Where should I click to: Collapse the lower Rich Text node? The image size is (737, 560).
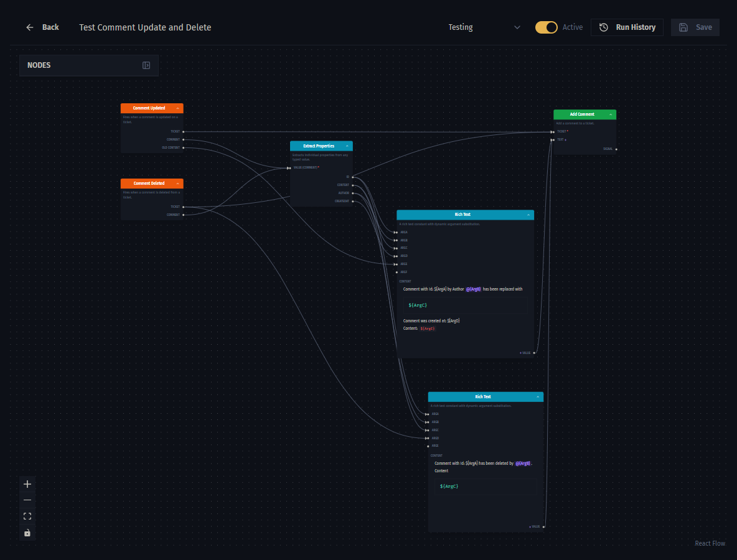pyautogui.click(x=538, y=397)
